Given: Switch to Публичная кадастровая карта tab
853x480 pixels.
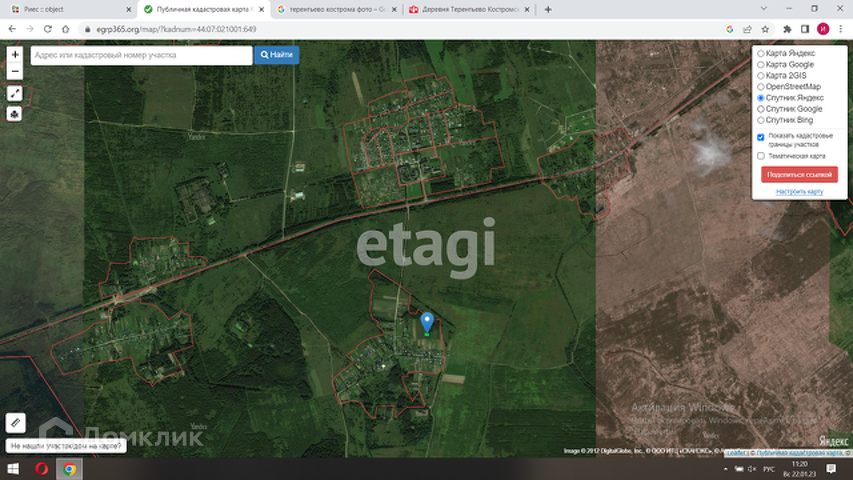Looking at the screenshot, I should [x=202, y=9].
